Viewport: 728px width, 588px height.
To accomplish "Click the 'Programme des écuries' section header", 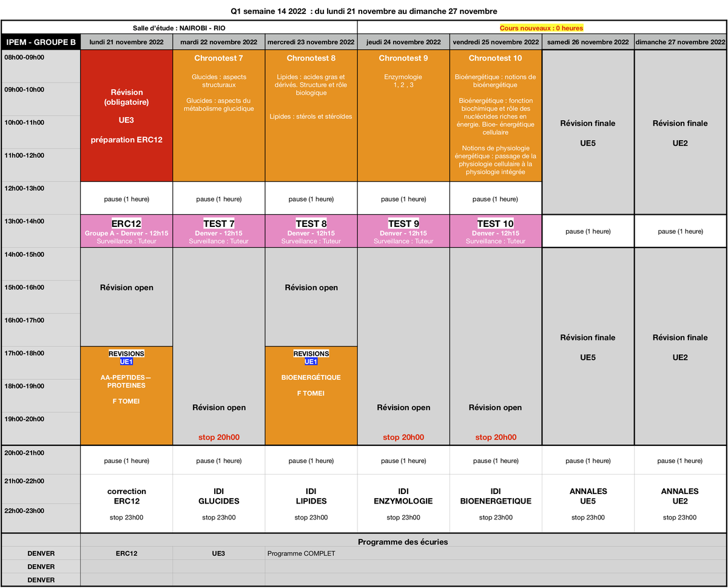I will point(403,541).
